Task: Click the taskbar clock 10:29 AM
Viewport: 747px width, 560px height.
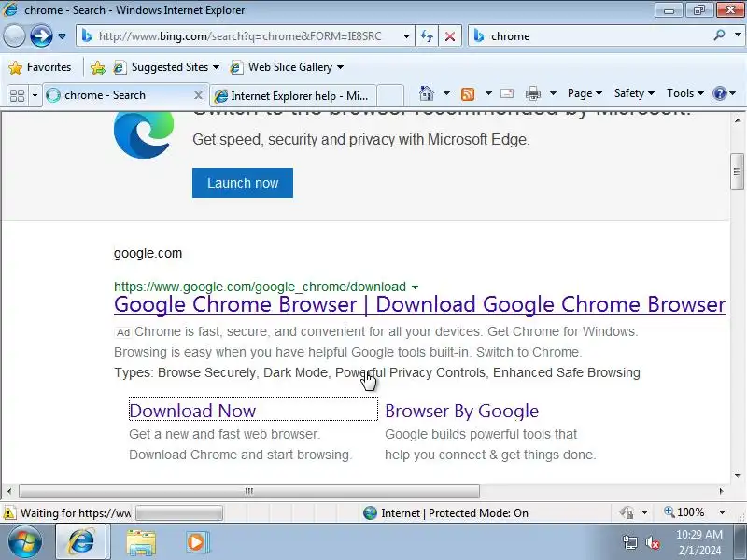Action: click(x=698, y=534)
